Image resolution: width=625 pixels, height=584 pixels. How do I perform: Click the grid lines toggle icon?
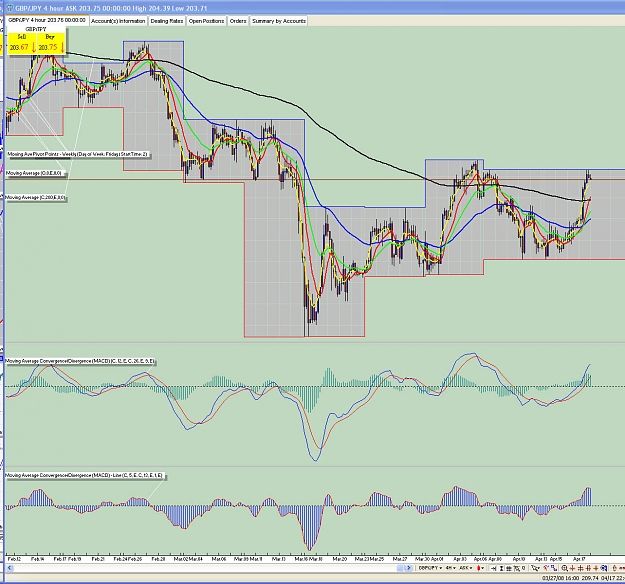pos(509,568)
